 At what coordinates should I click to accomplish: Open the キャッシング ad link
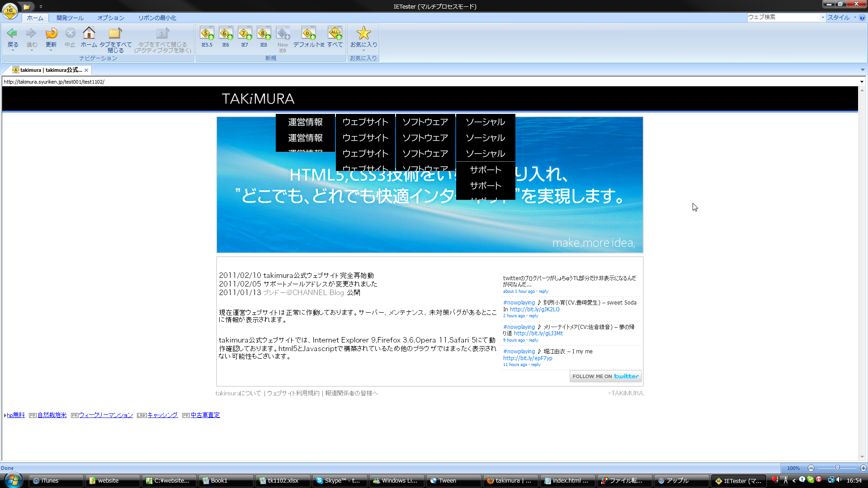tap(162, 415)
